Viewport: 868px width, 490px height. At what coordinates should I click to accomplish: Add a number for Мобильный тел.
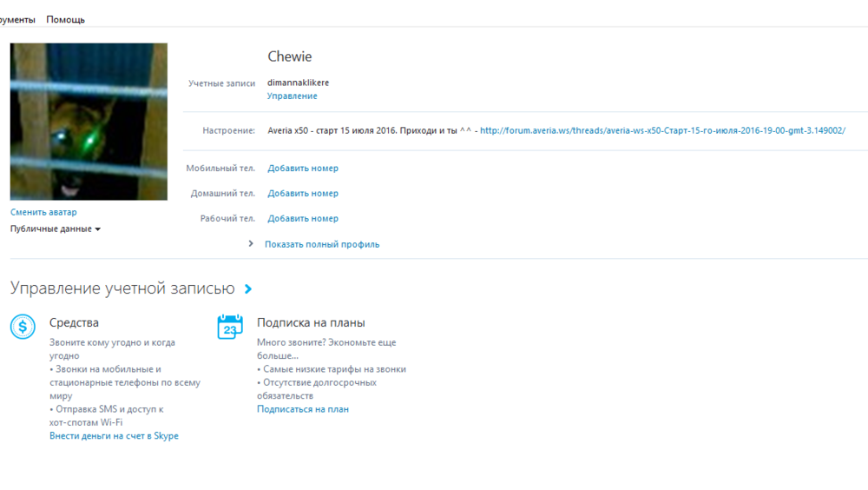tap(302, 169)
